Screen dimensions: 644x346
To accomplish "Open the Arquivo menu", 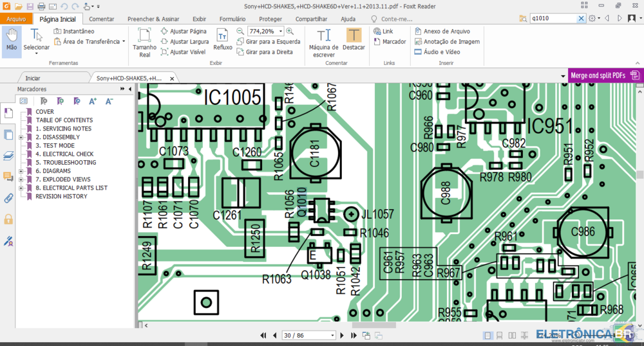I will point(16,19).
